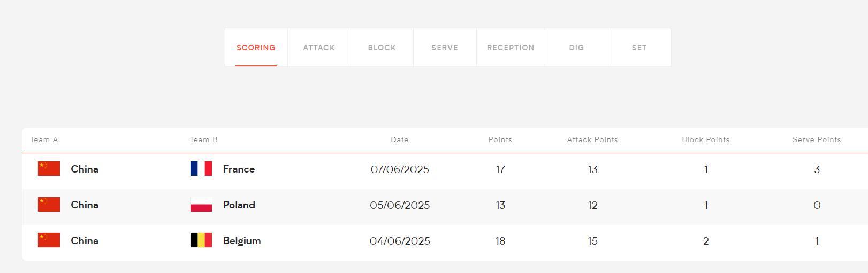868x273 pixels.
Task: Click China flag in Belgium match row
Action: [49, 240]
